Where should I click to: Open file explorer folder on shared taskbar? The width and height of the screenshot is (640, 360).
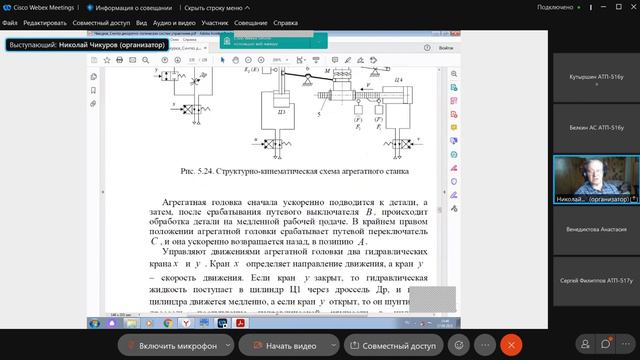[131, 323]
